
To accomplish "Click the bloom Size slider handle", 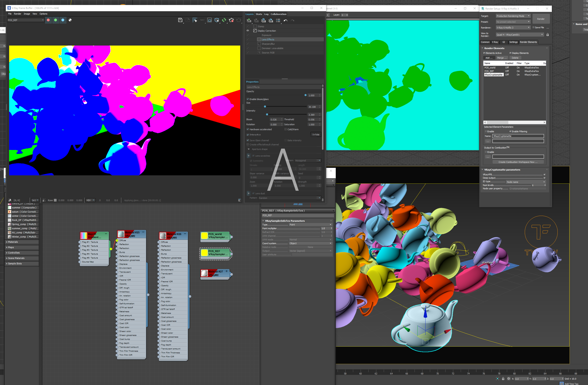I will (x=265, y=107).
